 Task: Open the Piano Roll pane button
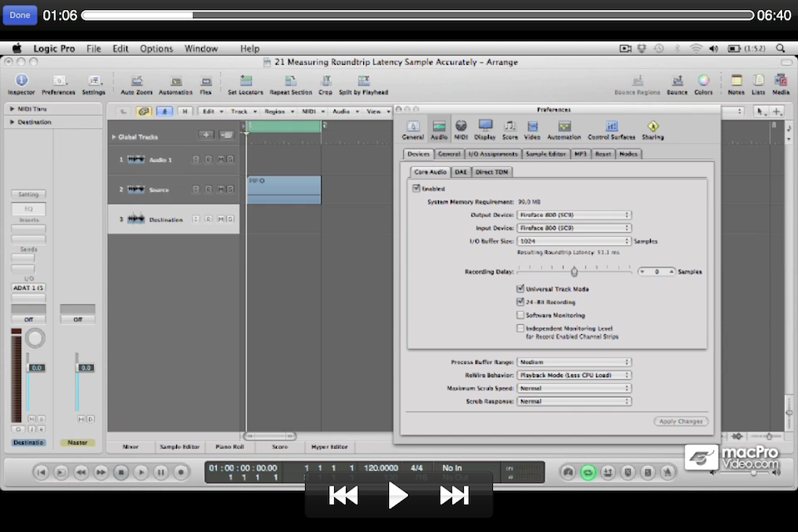coord(229,447)
